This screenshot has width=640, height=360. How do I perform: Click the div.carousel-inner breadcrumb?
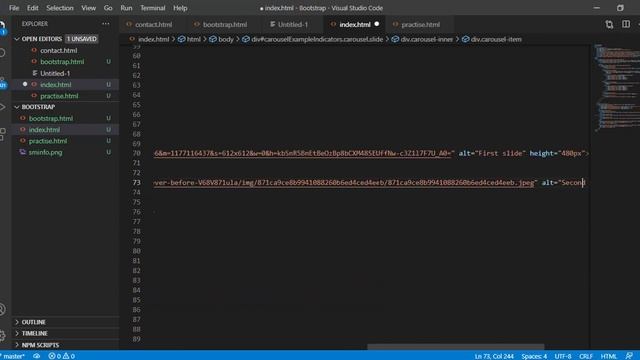point(427,39)
